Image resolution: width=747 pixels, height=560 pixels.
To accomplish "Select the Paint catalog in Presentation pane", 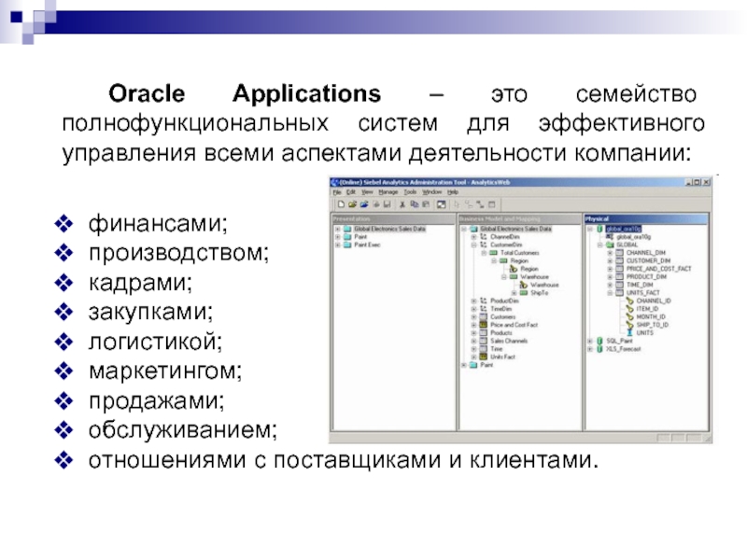I will coord(360,237).
